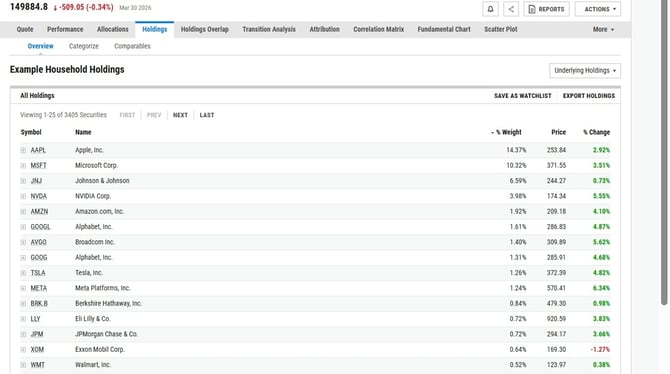Image resolution: width=670 pixels, height=374 pixels.
Task: Select the Comparables sub-tab
Action: tap(132, 46)
